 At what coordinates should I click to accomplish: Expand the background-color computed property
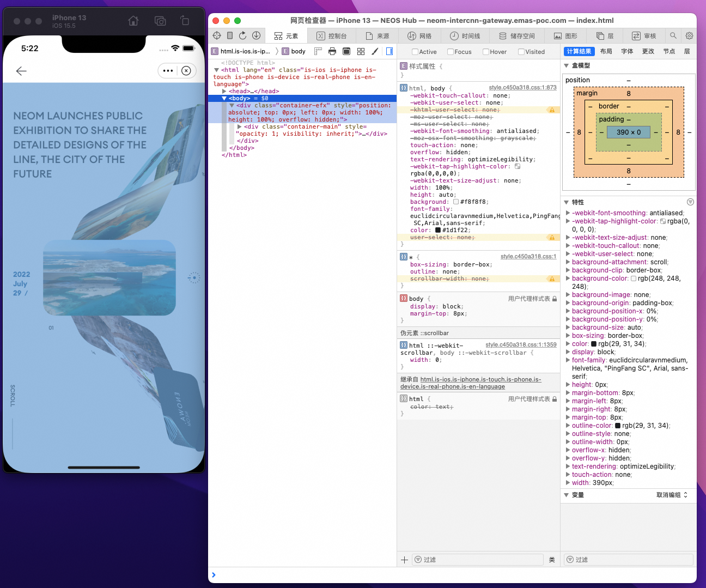tap(568, 278)
